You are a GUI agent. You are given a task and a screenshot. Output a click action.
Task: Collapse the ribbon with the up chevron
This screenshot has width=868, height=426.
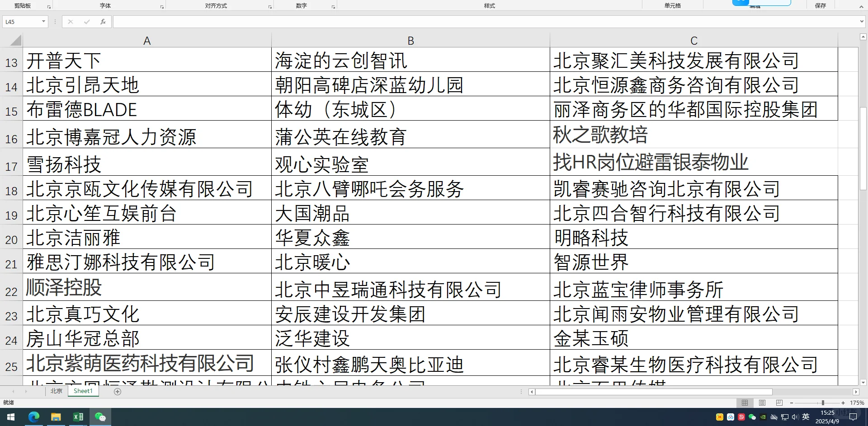point(861,7)
